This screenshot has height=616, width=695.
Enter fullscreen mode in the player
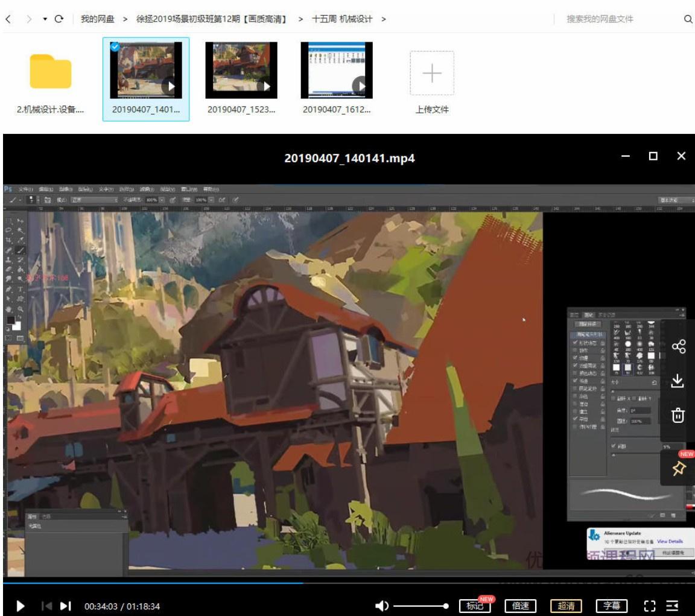click(650, 606)
